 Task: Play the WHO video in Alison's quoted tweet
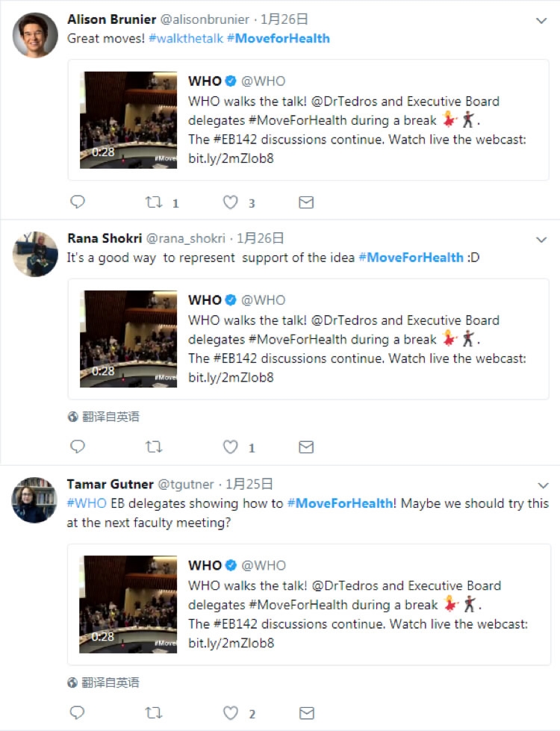pyautogui.click(x=128, y=119)
